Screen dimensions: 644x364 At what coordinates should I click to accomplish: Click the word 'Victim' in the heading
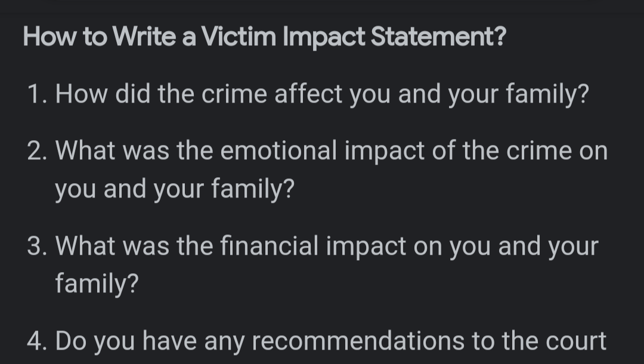coord(239,36)
